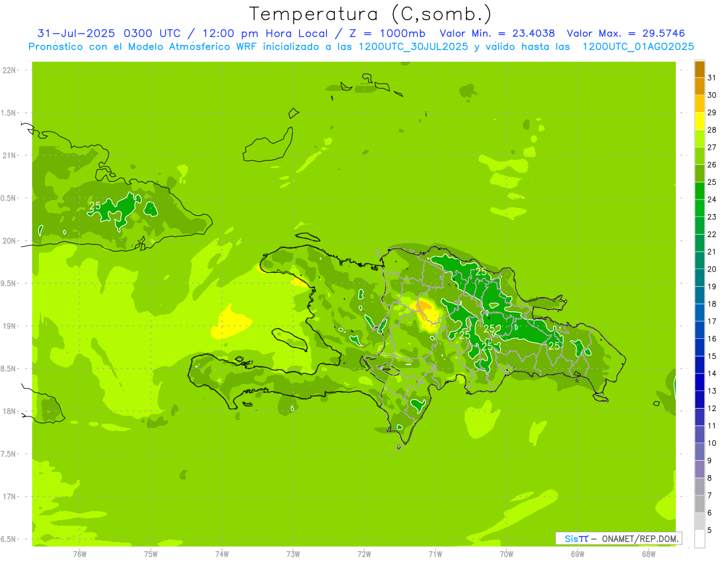
Task: Pick the dark blue swatch between 13 and 14
Action: coord(699,383)
